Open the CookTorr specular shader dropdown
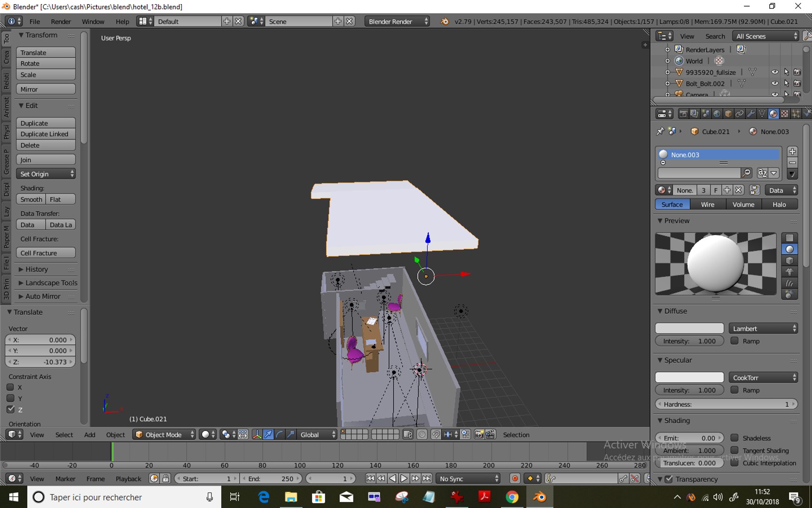The height and width of the screenshot is (508, 812). click(x=763, y=377)
